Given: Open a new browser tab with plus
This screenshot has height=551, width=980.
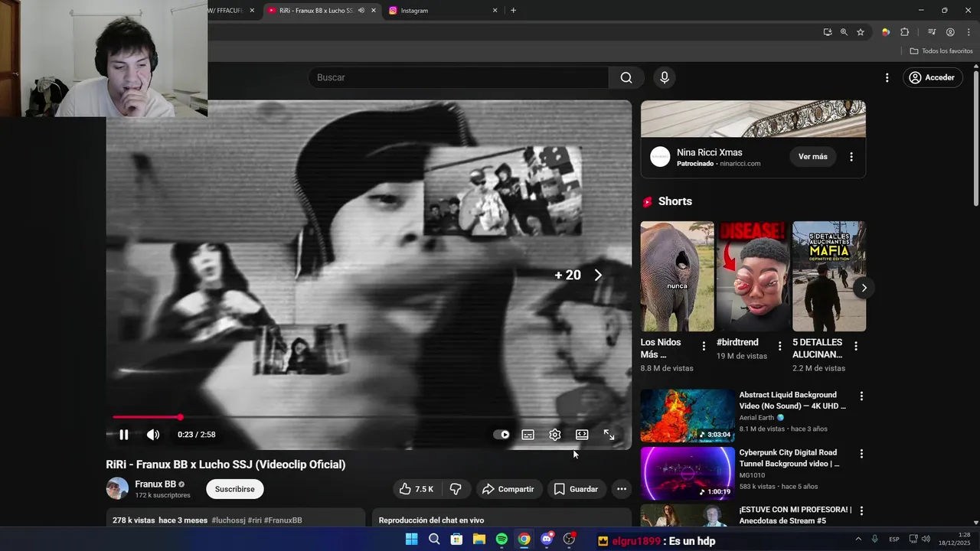Looking at the screenshot, I should click(x=513, y=11).
